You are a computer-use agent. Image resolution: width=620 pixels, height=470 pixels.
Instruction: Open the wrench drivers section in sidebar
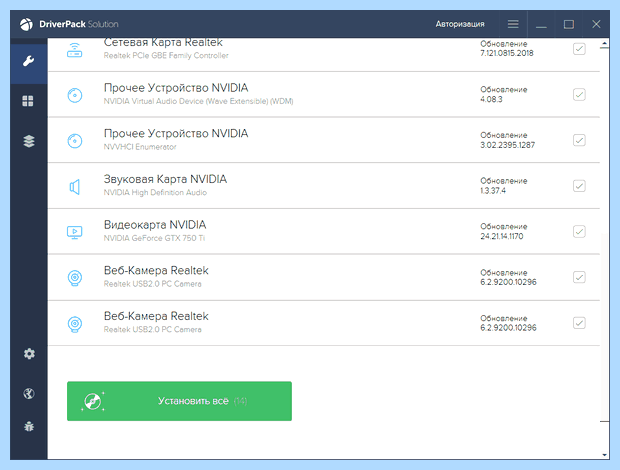(x=28, y=61)
